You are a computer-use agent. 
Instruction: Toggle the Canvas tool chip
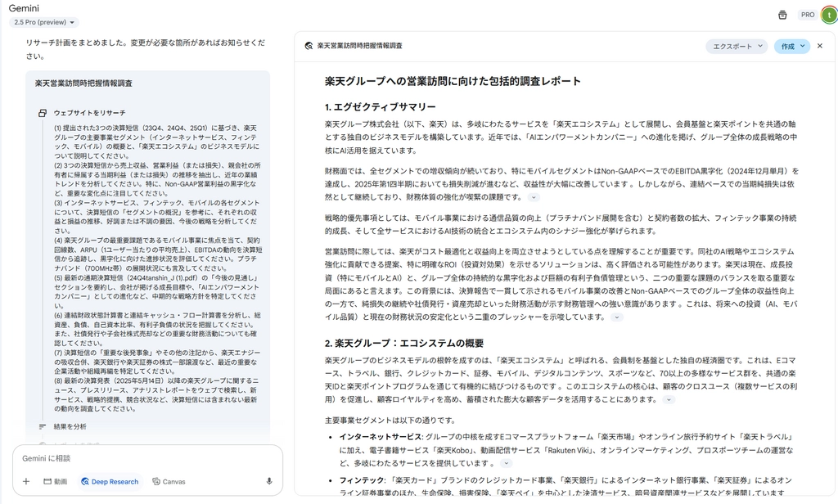[x=169, y=482]
